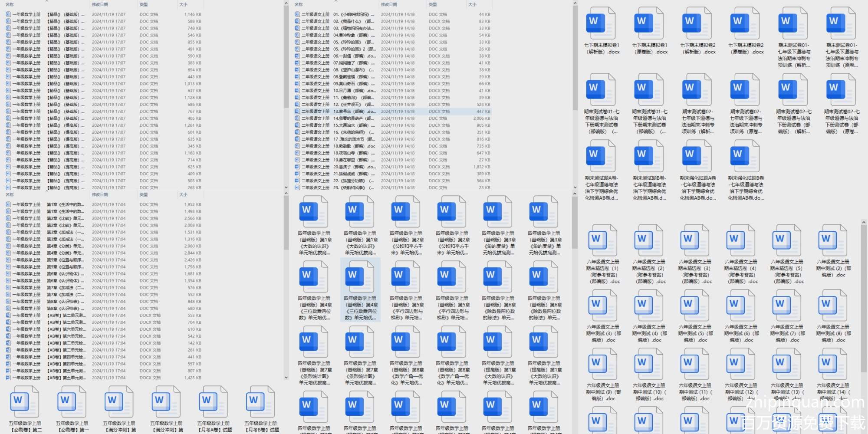Open 六年级语文上册 期末精选卷（1） document
The width and height of the screenshot is (868, 434).
[x=603, y=242]
